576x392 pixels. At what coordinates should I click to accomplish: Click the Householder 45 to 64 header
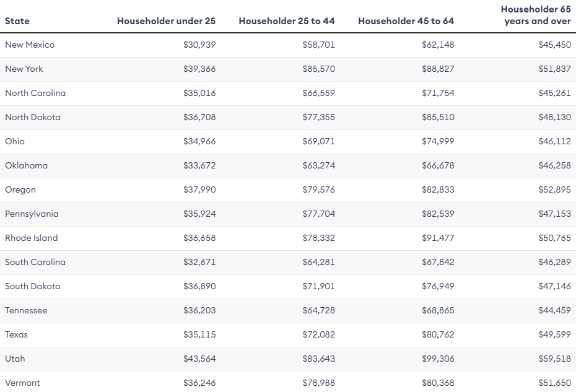pos(406,21)
